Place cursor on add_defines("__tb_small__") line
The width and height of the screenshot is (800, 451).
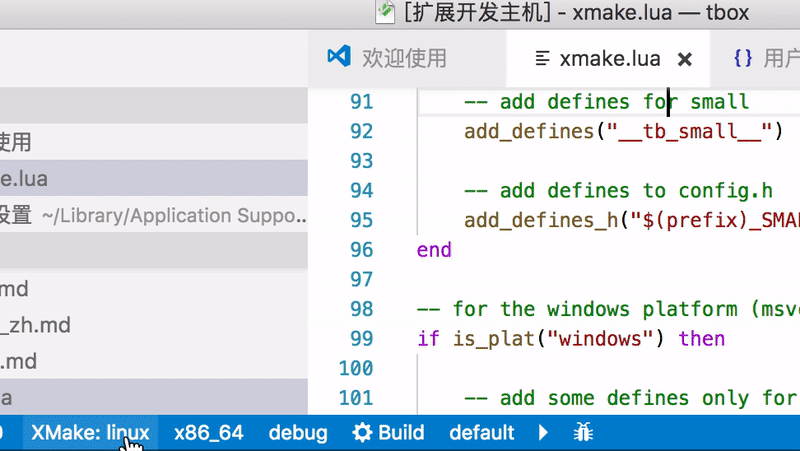(x=622, y=131)
